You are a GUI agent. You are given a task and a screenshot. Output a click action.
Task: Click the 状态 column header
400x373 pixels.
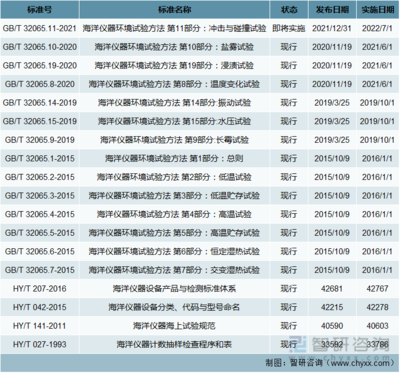289,10
